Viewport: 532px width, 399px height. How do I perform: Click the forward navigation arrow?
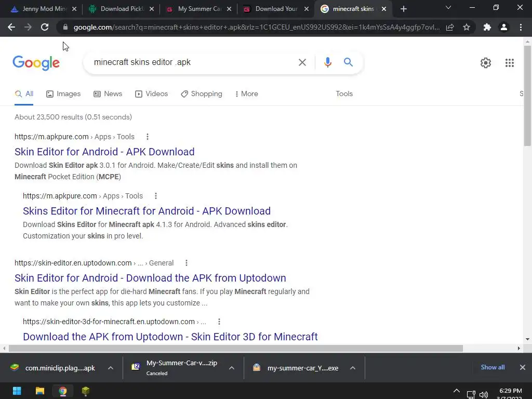pyautogui.click(x=28, y=27)
